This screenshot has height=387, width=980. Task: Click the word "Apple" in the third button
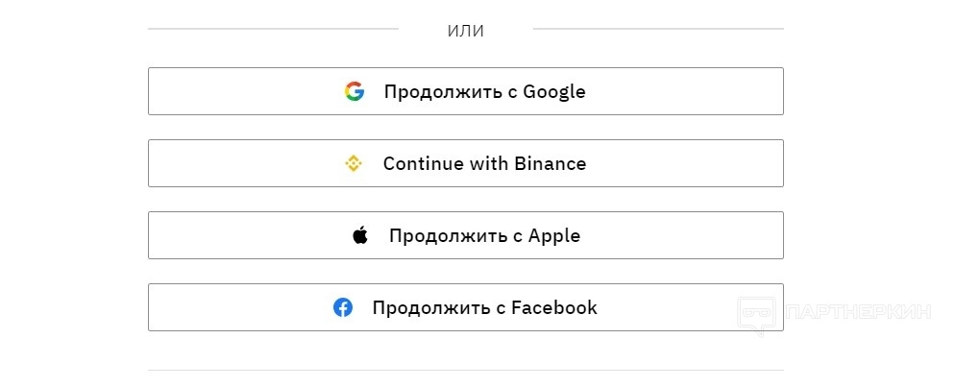[x=554, y=236]
